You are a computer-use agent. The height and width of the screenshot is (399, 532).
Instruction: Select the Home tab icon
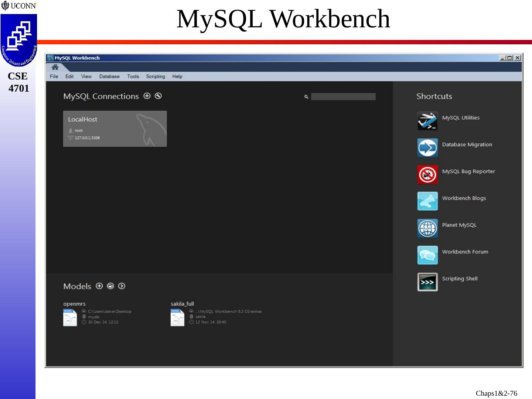coord(55,67)
